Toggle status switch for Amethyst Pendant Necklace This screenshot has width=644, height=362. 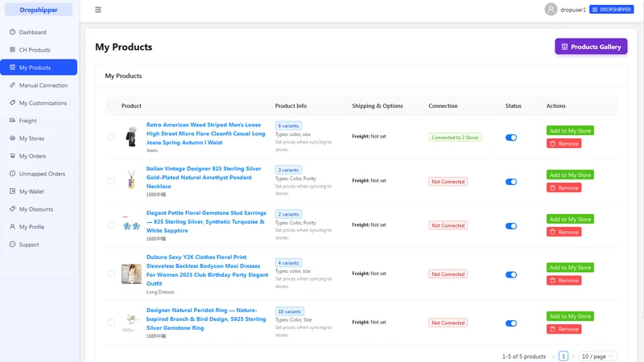click(511, 182)
